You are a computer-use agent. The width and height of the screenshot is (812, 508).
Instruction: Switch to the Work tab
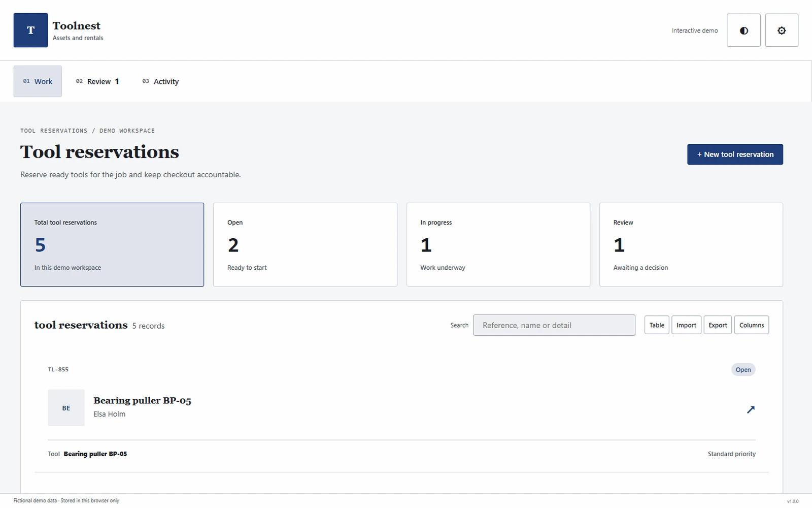[x=38, y=81]
